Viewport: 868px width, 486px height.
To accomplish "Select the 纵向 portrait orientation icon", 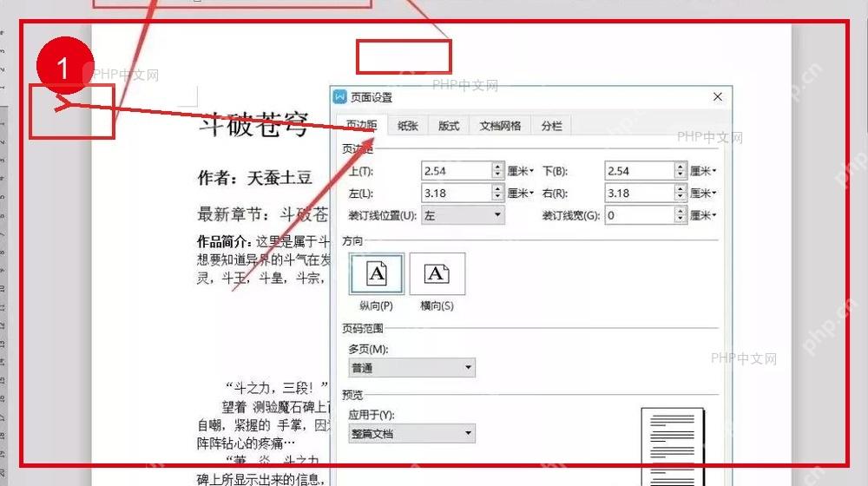I will pyautogui.click(x=377, y=274).
